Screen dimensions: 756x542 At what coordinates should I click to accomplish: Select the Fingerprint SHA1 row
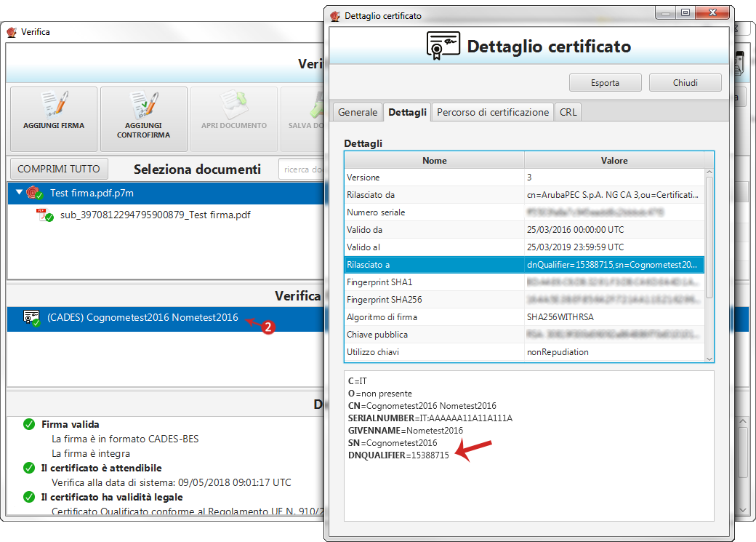coord(525,282)
